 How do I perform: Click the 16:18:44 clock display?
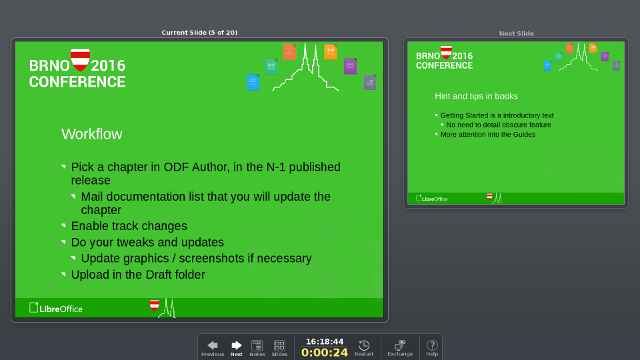pos(324,342)
